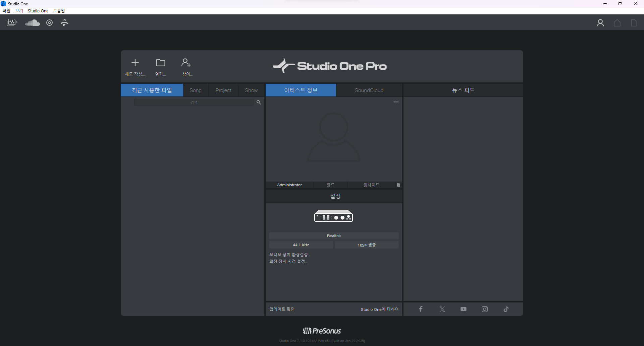
Task: Click the circular target toolbar icon
Action: click(50, 23)
